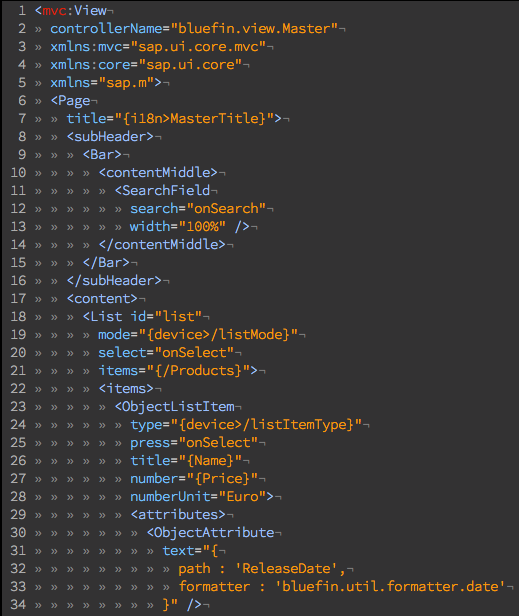Click the SearchField tag on line 11
The image size is (519, 616).
[162, 191]
